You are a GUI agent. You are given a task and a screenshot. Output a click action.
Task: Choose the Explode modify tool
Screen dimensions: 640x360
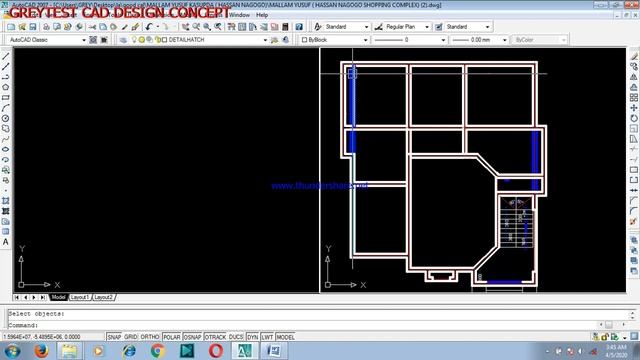[x=634, y=222]
